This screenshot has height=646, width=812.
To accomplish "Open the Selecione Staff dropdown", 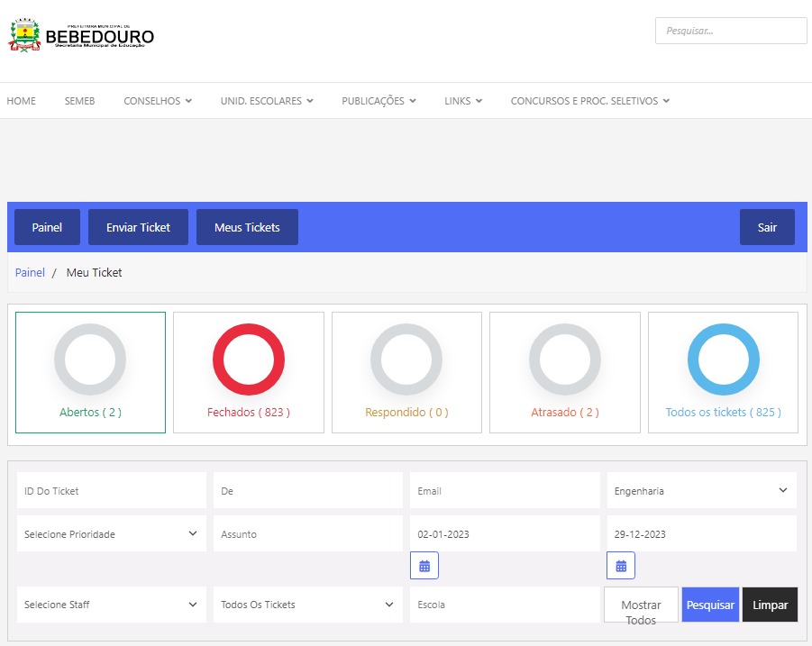I will pos(111,605).
